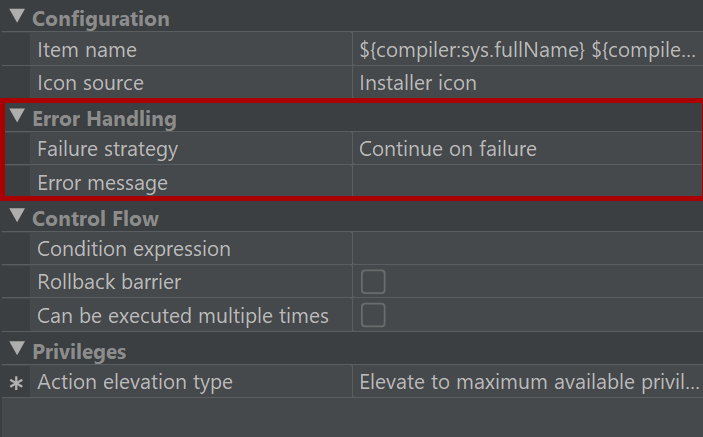Enable the Rollback barrier checkbox
The height and width of the screenshot is (437, 703).
click(x=373, y=282)
